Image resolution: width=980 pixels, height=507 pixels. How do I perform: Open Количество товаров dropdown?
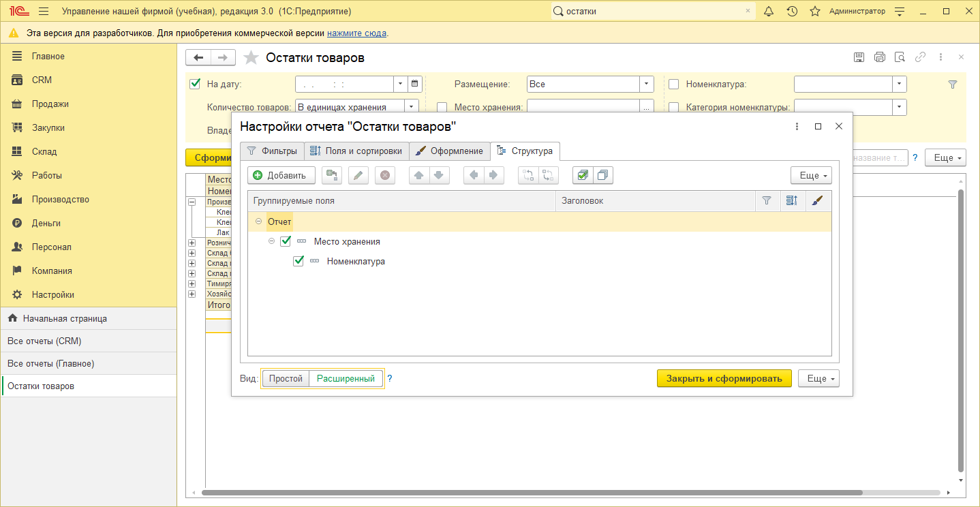pyautogui.click(x=411, y=107)
